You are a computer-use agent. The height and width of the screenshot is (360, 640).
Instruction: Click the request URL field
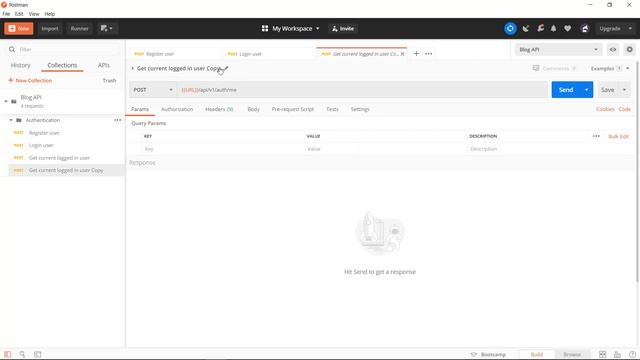(362, 90)
